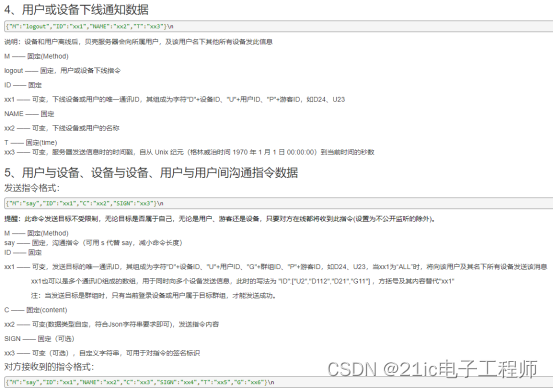This screenshot has width=553, height=388.
Task: Click the logout JSON code box
Action: [x=279, y=26]
